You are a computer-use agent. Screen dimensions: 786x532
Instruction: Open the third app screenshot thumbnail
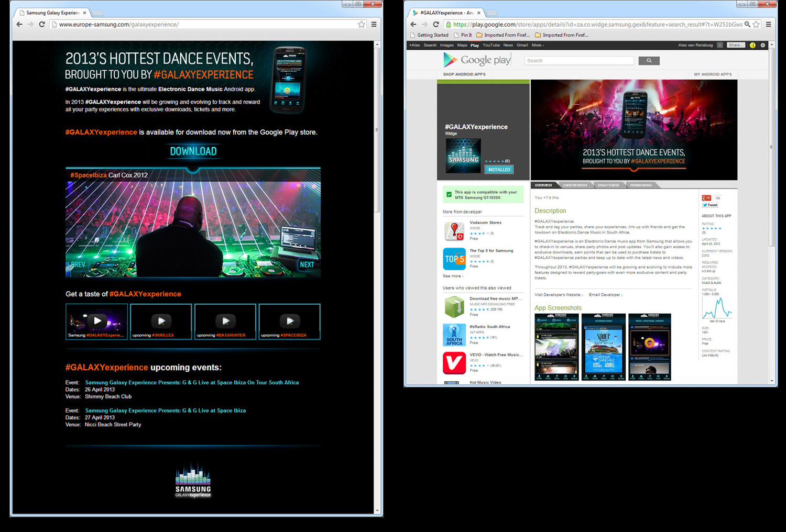[650, 347]
